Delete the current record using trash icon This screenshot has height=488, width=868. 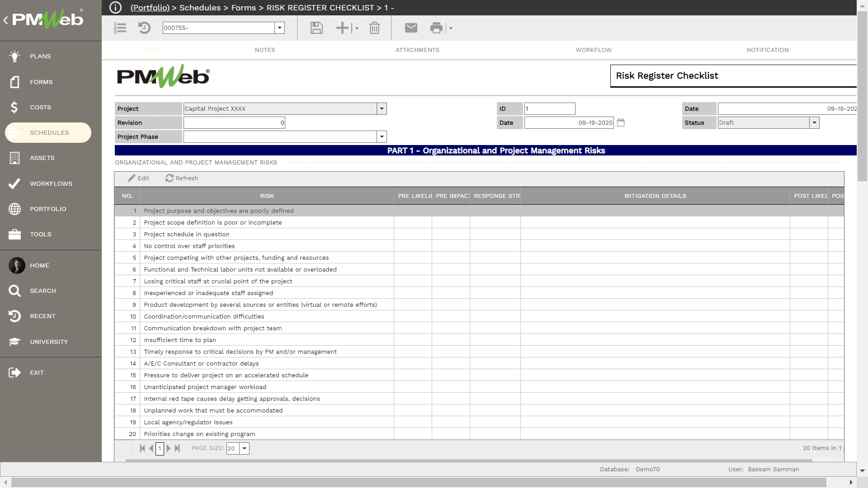point(374,28)
